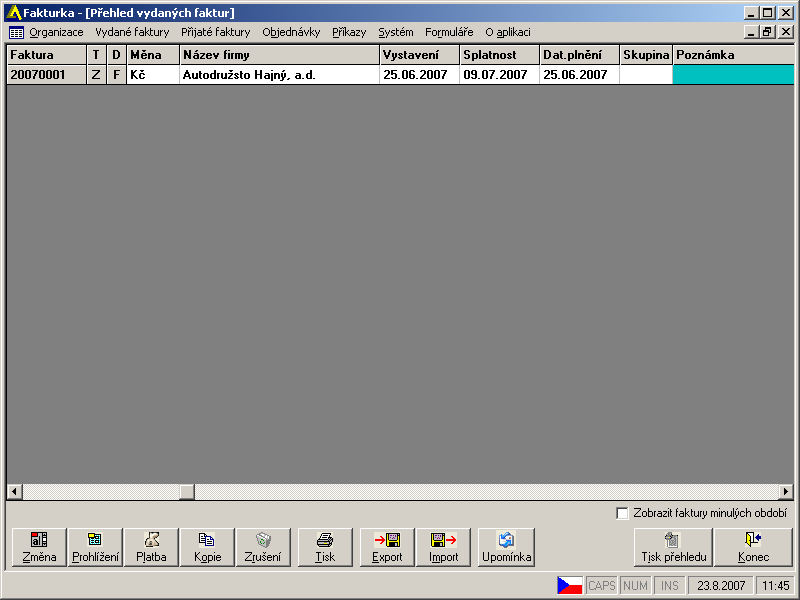Click the date 23.8.2007 in the status bar
Image resolution: width=800 pixels, height=600 pixels.
(721, 585)
